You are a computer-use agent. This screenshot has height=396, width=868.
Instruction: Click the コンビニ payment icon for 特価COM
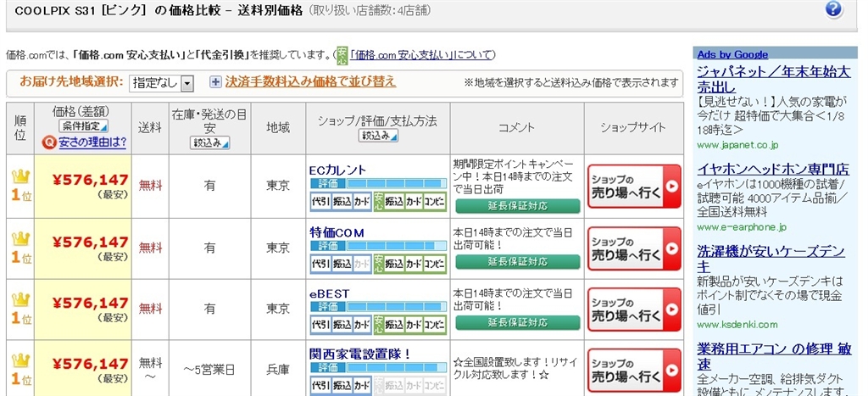click(435, 264)
